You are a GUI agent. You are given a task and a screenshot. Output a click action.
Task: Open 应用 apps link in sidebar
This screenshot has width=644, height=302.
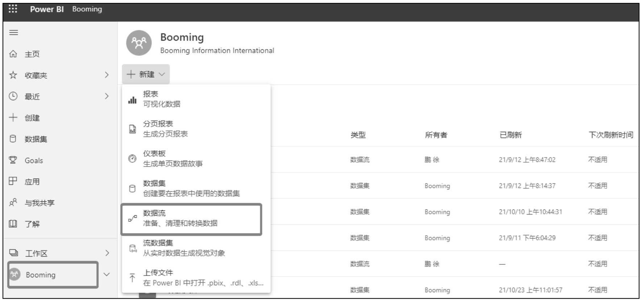tap(32, 181)
